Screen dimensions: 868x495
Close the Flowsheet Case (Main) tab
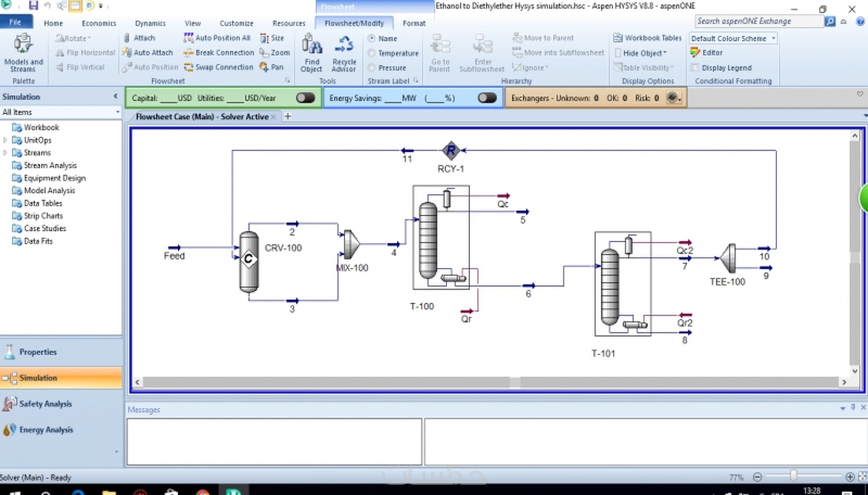273,117
